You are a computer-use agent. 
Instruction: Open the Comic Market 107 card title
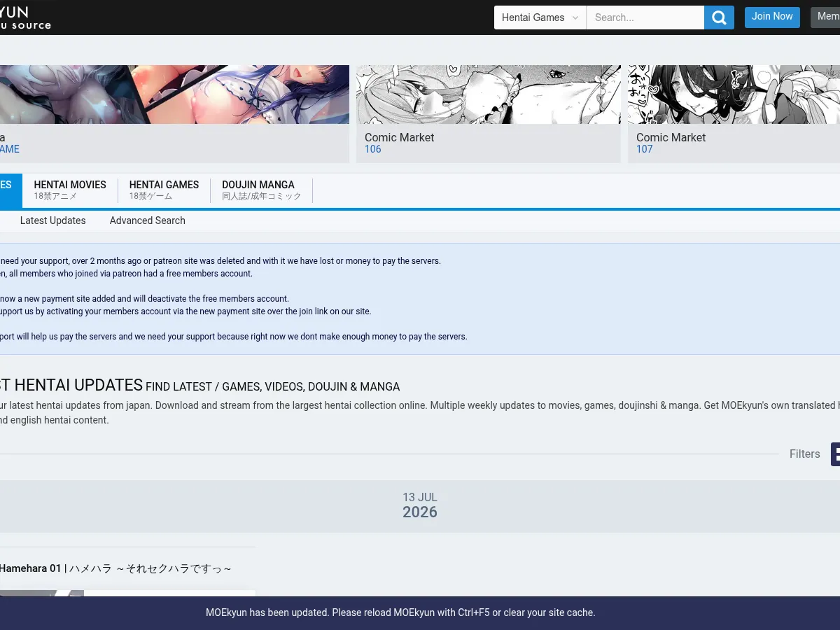click(x=671, y=137)
